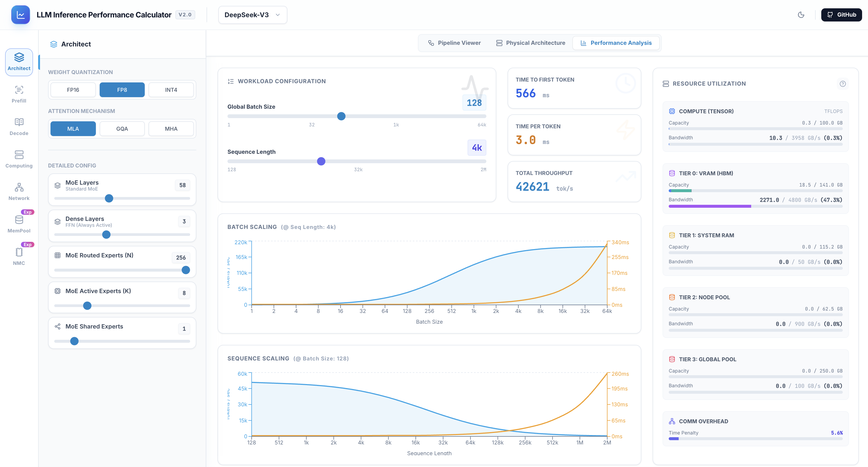Choose GQA attention mechanism
The image size is (868, 467).
coord(122,129)
